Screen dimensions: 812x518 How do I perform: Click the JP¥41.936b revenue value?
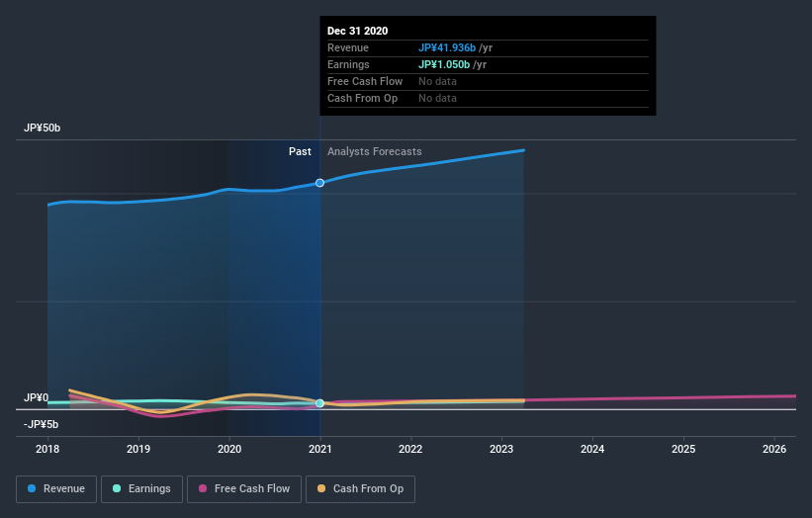pyautogui.click(x=447, y=47)
